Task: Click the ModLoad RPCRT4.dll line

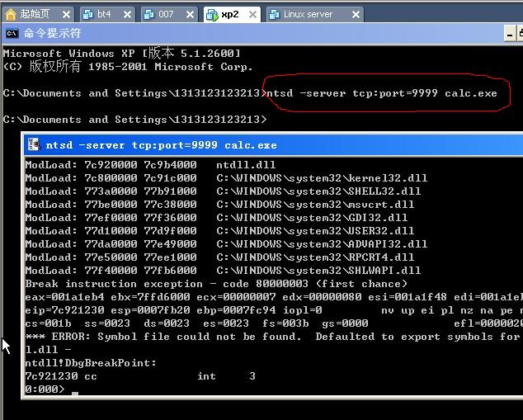Action: 219,257
